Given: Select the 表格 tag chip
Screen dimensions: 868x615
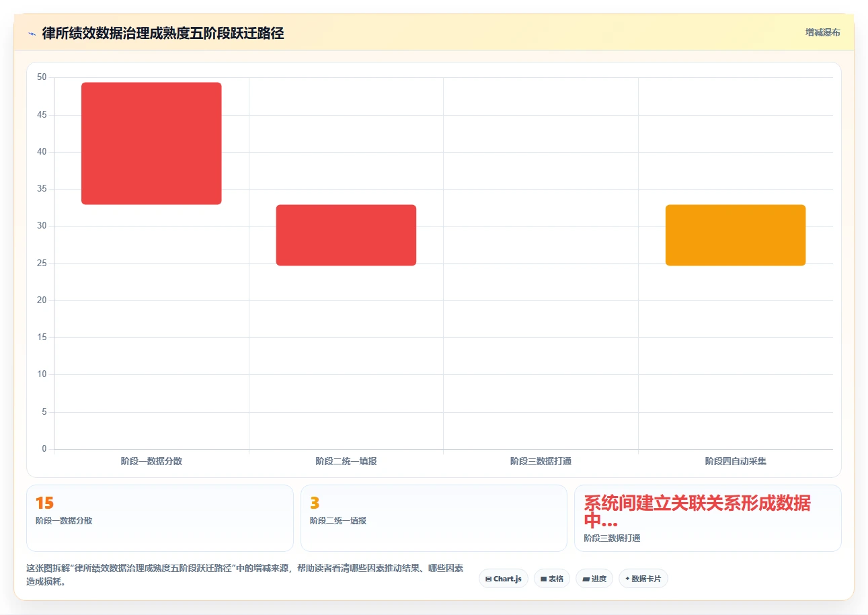Looking at the screenshot, I should (552, 579).
